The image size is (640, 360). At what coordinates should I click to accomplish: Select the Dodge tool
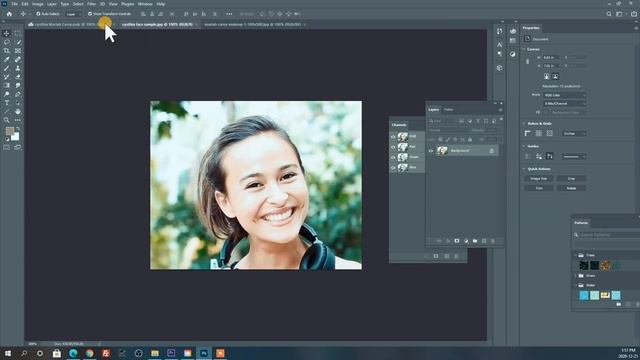(x=7, y=94)
